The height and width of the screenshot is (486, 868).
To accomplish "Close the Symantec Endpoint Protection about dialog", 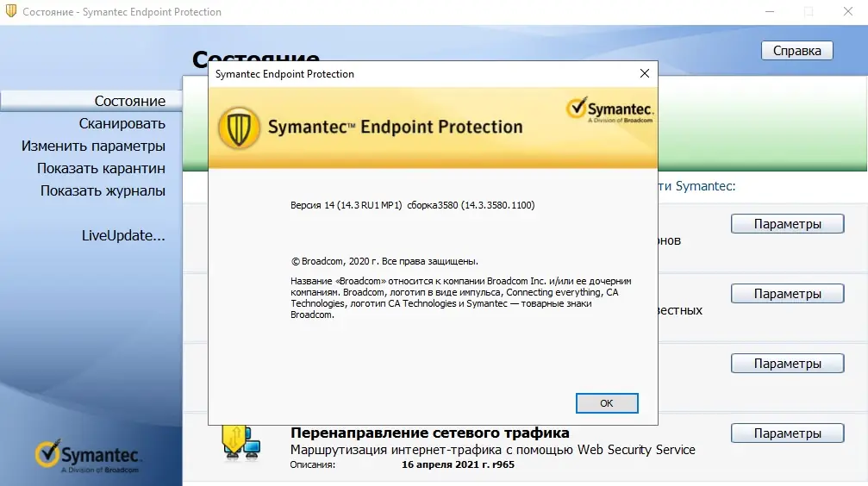I will point(643,74).
